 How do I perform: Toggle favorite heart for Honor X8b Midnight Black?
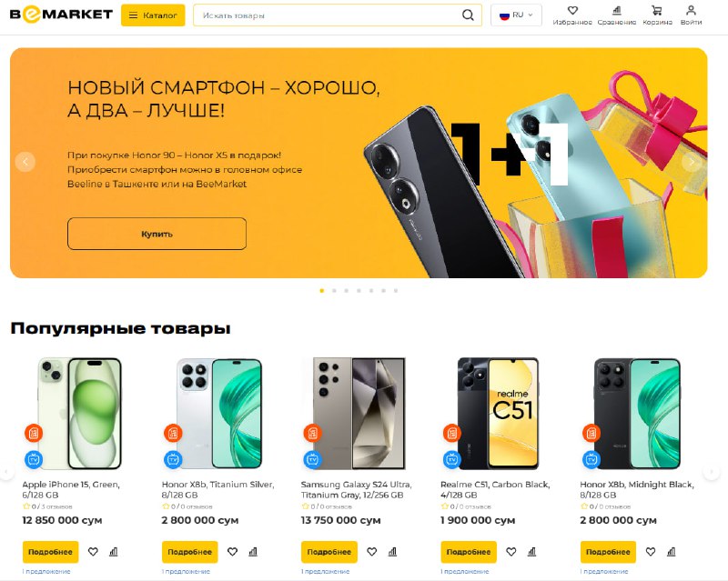point(651,552)
